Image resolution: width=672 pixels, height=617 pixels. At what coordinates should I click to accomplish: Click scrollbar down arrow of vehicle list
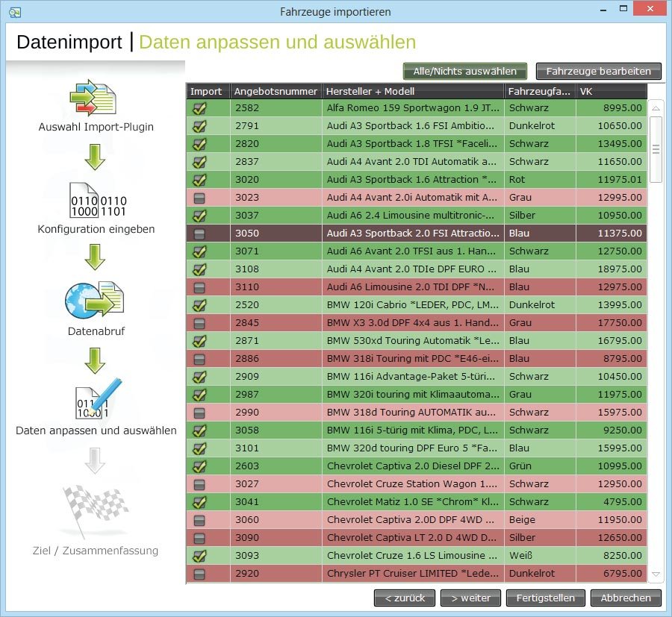656,574
